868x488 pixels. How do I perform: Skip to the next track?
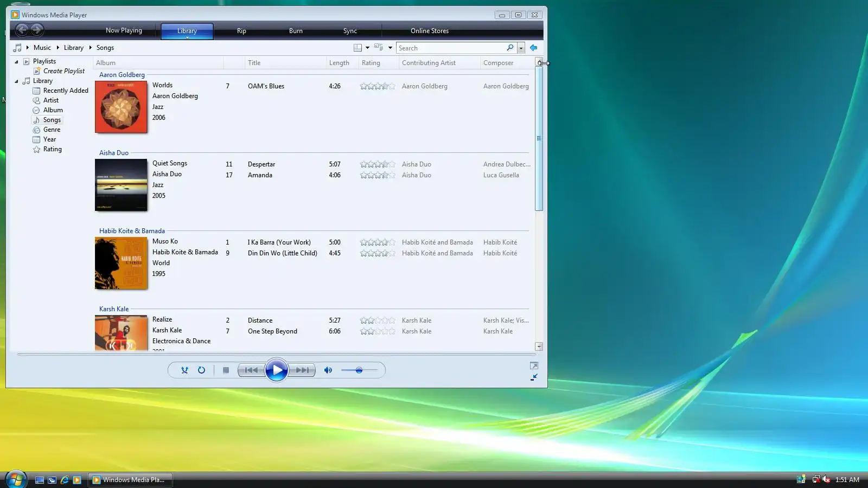pyautogui.click(x=302, y=370)
